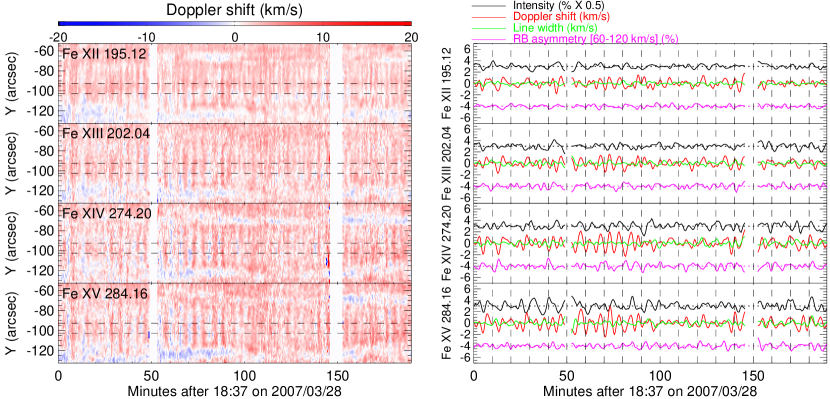
Task: Click the 150 tick on the Doppler map x-axis
Action: [x=337, y=376]
